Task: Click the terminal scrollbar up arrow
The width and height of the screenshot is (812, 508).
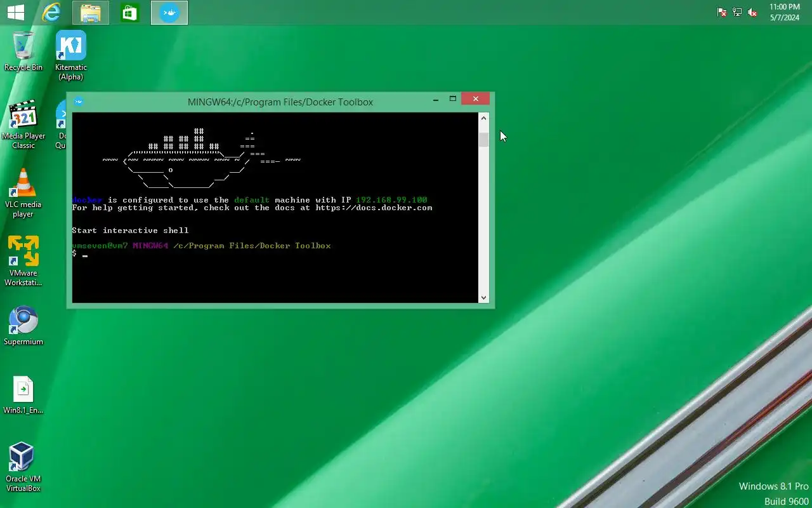Action: click(484, 118)
